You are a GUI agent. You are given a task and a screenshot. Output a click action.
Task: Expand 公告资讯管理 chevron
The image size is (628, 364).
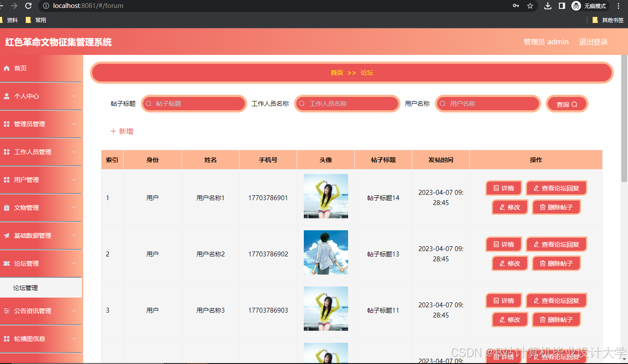74,311
